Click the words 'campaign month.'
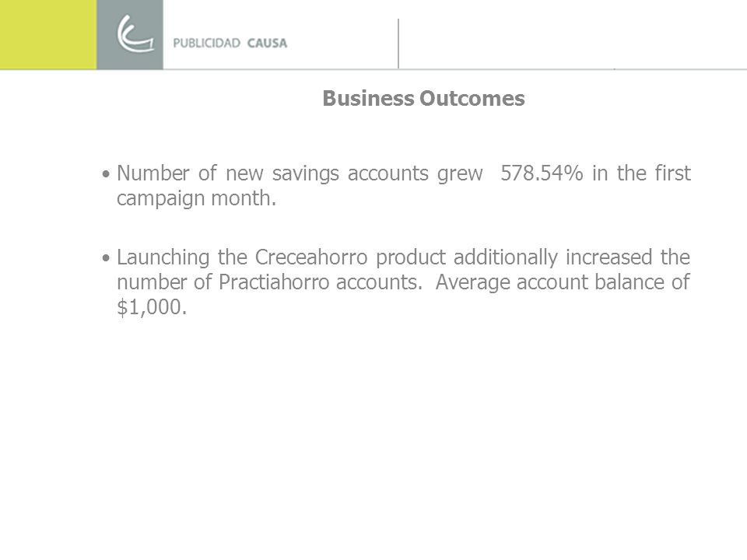Screen dimensions: 747x560 pos(196,198)
